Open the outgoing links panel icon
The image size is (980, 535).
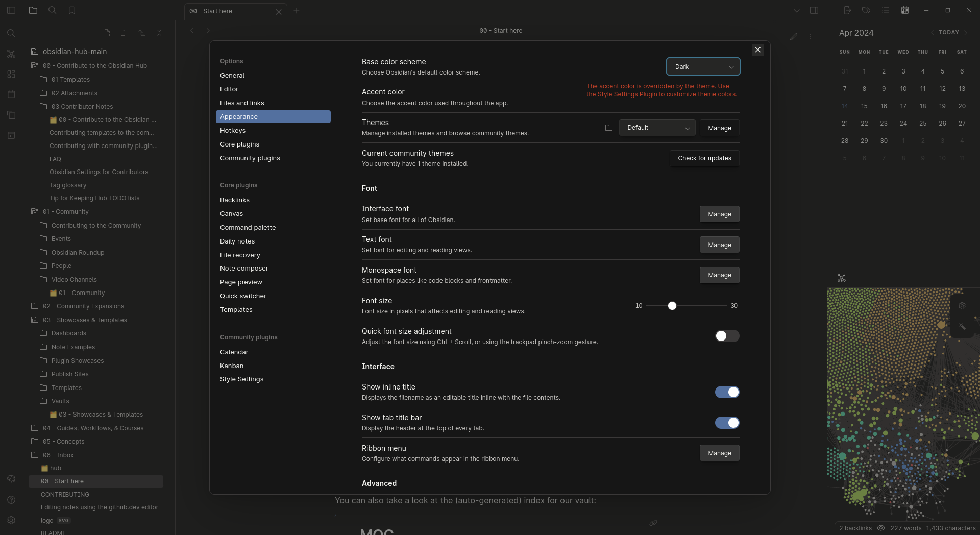[847, 10]
